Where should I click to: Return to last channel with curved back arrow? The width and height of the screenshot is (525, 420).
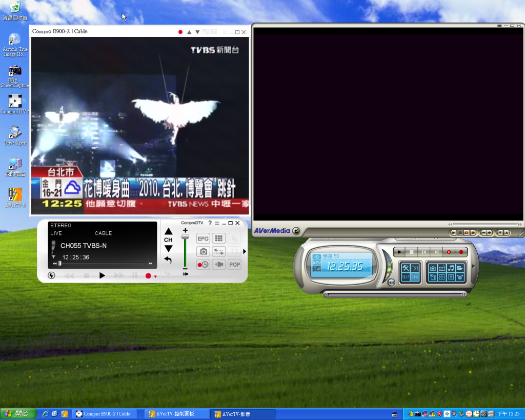point(168,260)
